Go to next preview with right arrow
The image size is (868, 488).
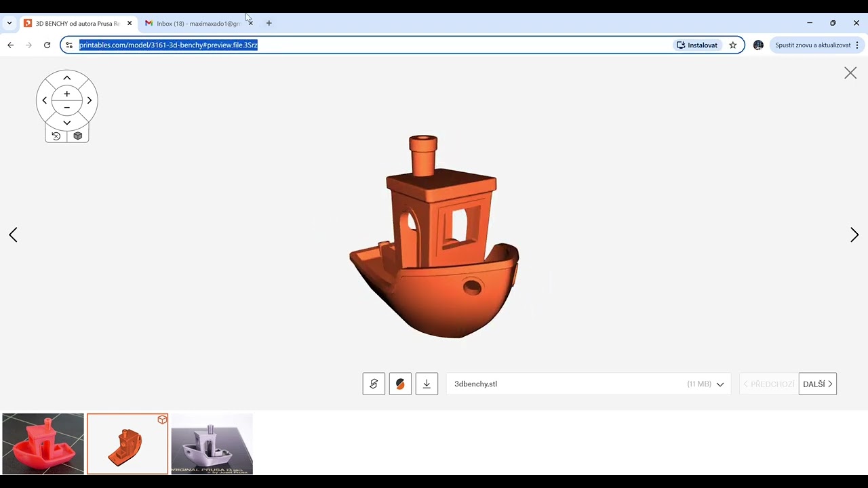(x=854, y=235)
